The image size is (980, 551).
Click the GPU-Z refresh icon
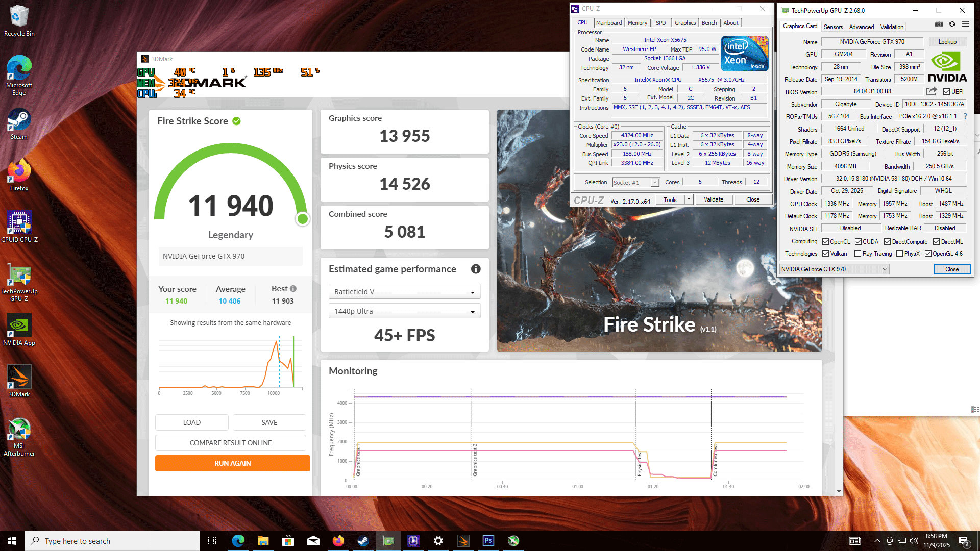pyautogui.click(x=952, y=24)
